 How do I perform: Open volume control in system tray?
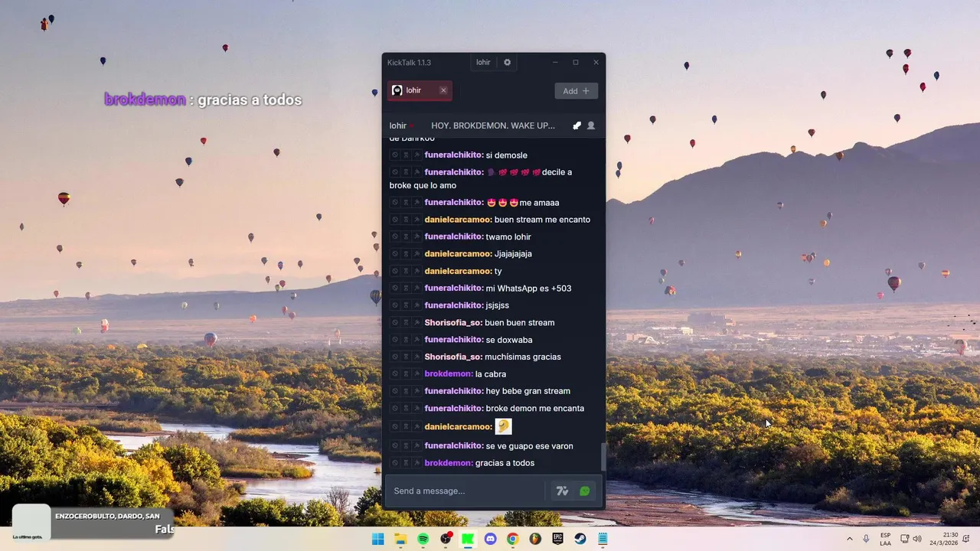[917, 539]
